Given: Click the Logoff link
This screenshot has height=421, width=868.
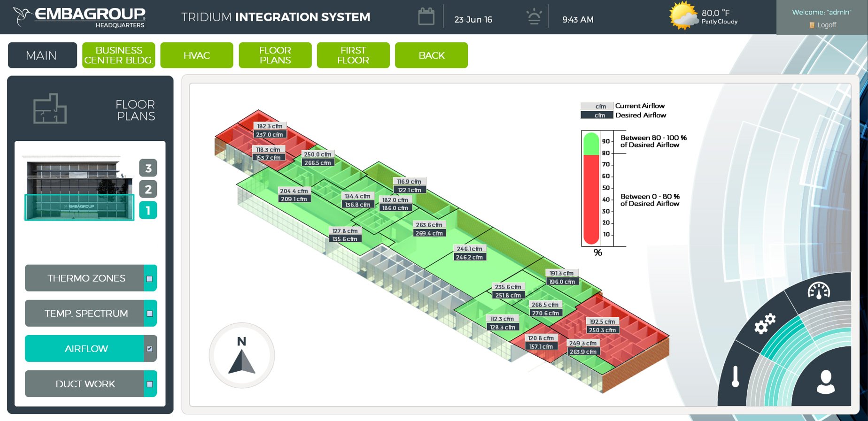Looking at the screenshot, I should point(827,25).
